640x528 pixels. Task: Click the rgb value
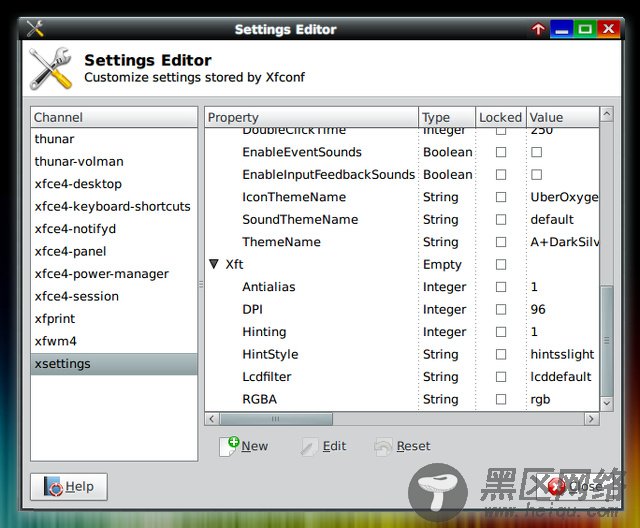coord(540,399)
